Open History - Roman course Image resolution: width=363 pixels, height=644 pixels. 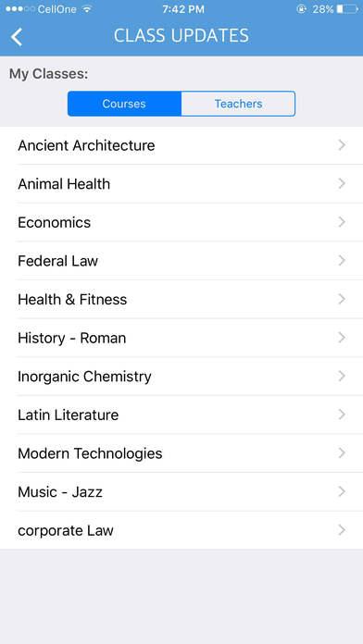click(x=181, y=338)
